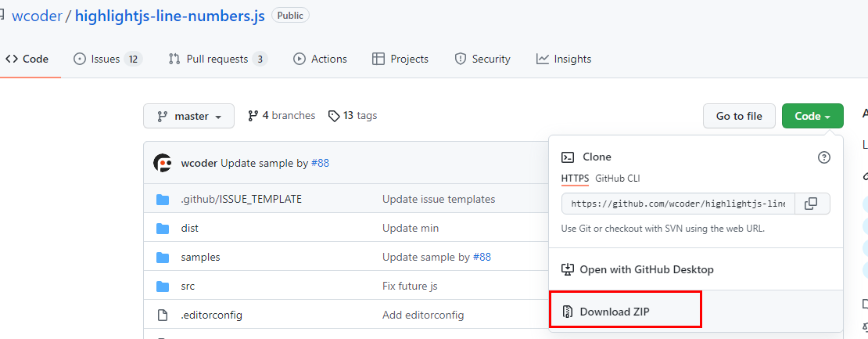Open the 'Update min' commit message
Viewport: 868px width, 339px height.
click(411, 228)
